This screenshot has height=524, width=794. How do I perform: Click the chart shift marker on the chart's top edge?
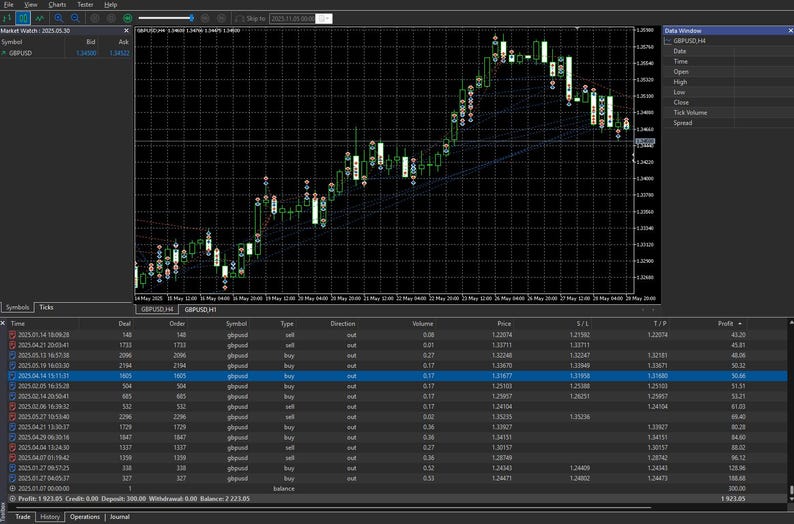pyautogui.click(x=577, y=29)
